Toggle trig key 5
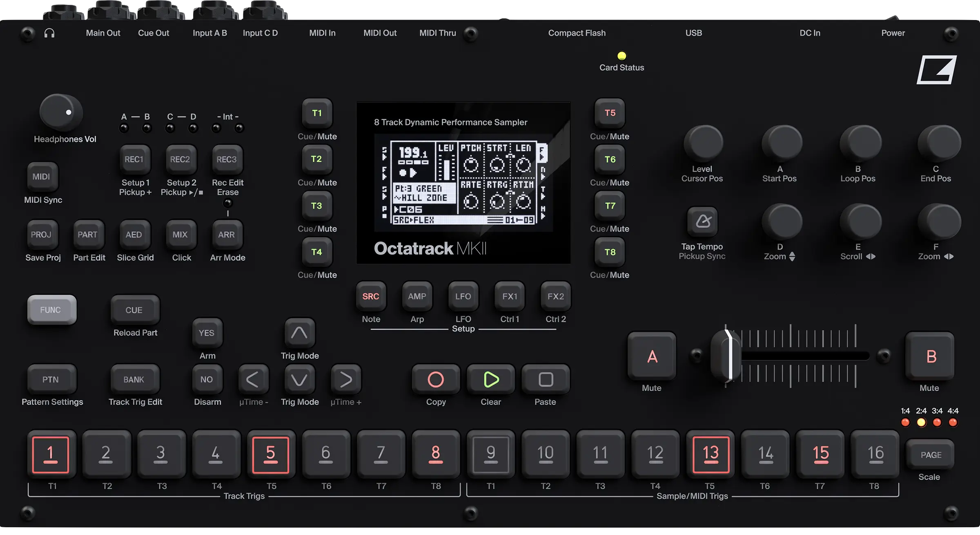Viewport: 980px width, 535px height. pos(271,454)
